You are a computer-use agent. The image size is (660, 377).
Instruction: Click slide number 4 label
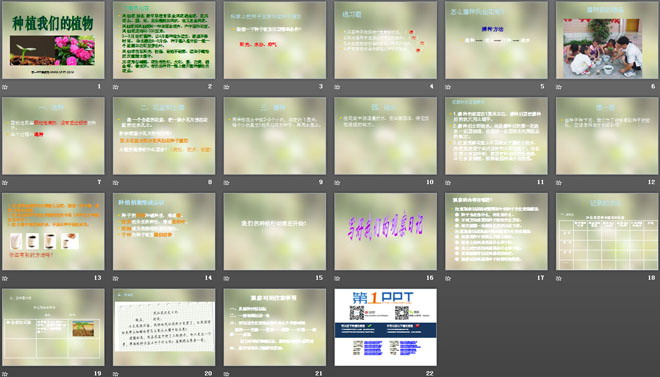click(x=431, y=87)
